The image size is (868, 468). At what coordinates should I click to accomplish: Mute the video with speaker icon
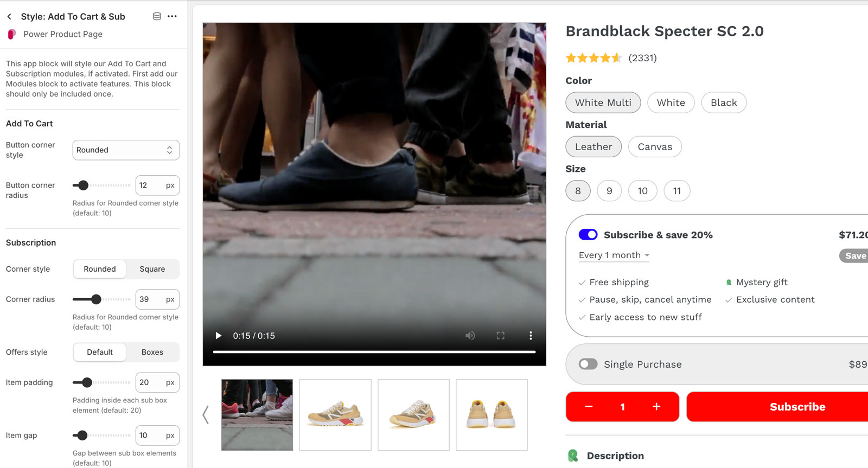click(x=470, y=336)
